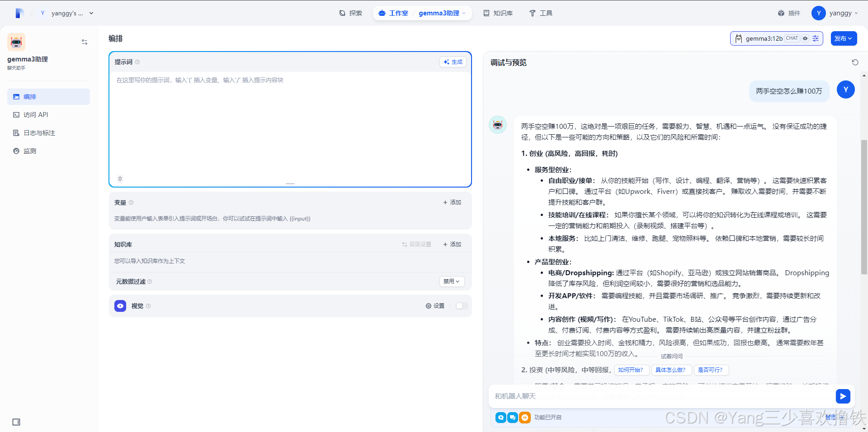This screenshot has height=432, width=868.
Task: Click the 和机器人聊天 chat input field
Action: point(662,396)
